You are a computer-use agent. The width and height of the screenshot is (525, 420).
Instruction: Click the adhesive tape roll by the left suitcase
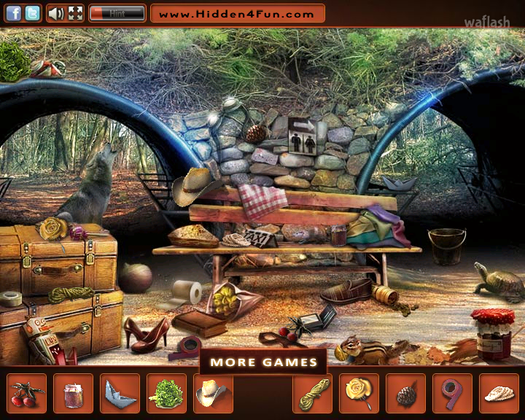point(10,298)
